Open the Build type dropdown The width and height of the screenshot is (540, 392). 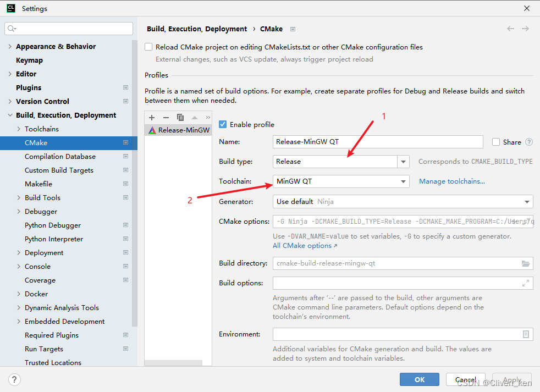click(403, 162)
